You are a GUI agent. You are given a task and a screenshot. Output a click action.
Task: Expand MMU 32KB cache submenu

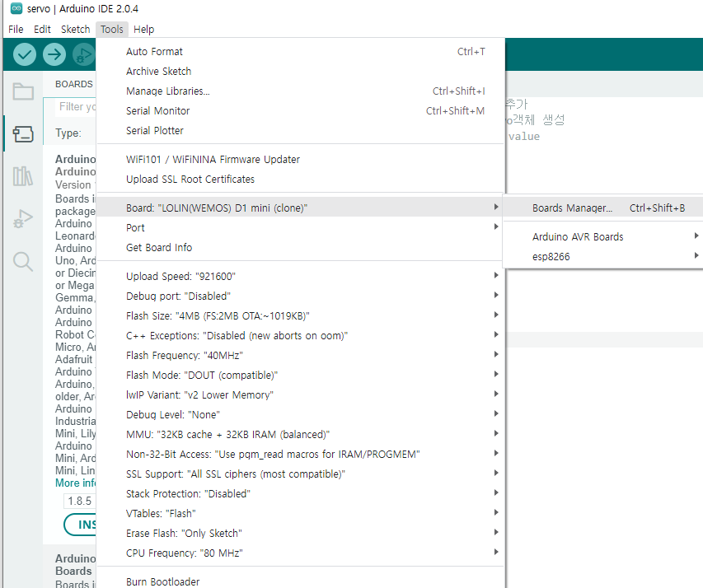point(300,434)
